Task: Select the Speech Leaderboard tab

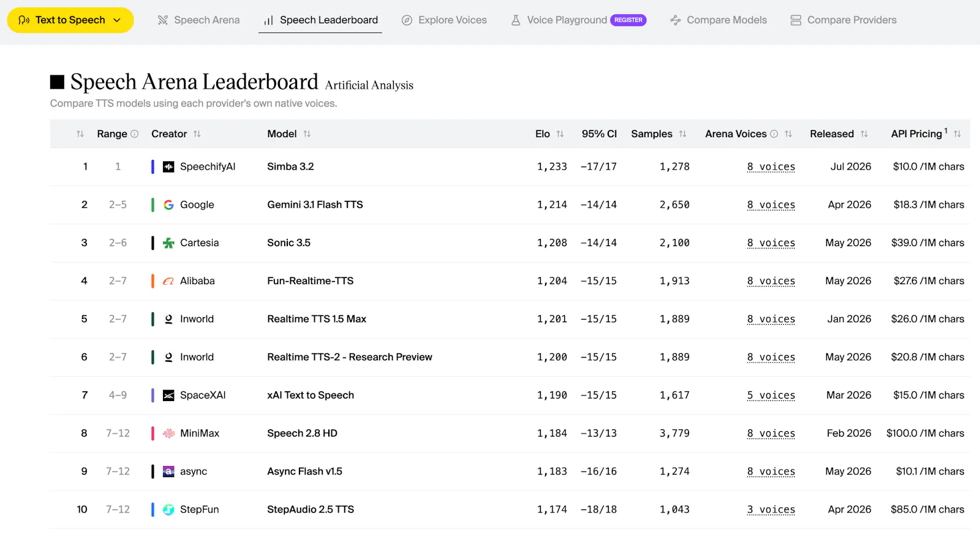Action: 320,20
